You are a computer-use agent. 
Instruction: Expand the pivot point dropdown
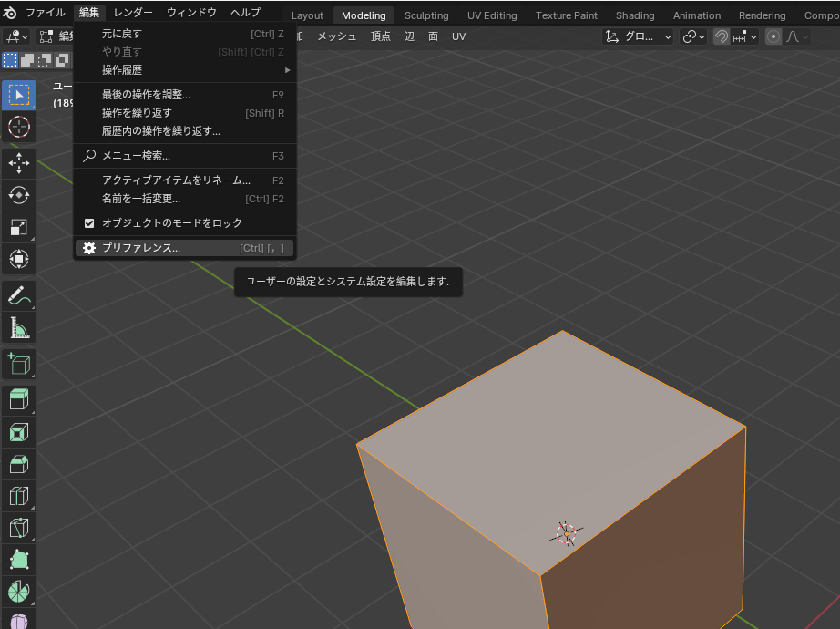pyautogui.click(x=694, y=36)
